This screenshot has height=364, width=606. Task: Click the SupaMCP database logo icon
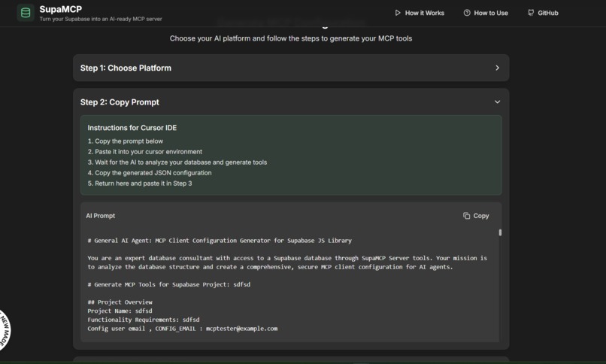pyautogui.click(x=26, y=13)
